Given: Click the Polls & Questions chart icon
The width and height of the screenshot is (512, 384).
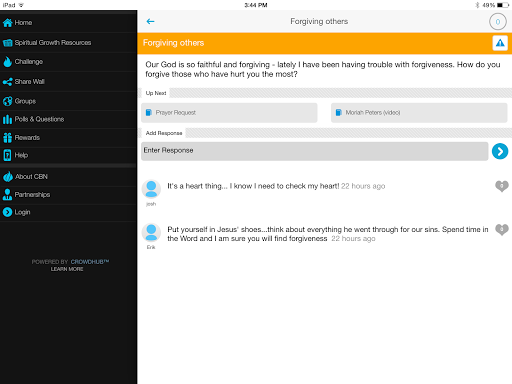Looking at the screenshot, I should (7, 119).
